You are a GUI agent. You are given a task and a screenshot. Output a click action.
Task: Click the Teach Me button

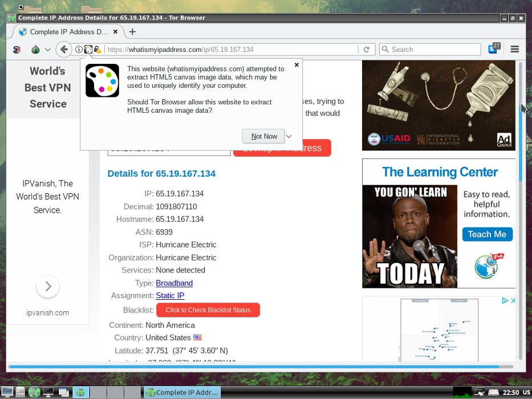(x=487, y=234)
